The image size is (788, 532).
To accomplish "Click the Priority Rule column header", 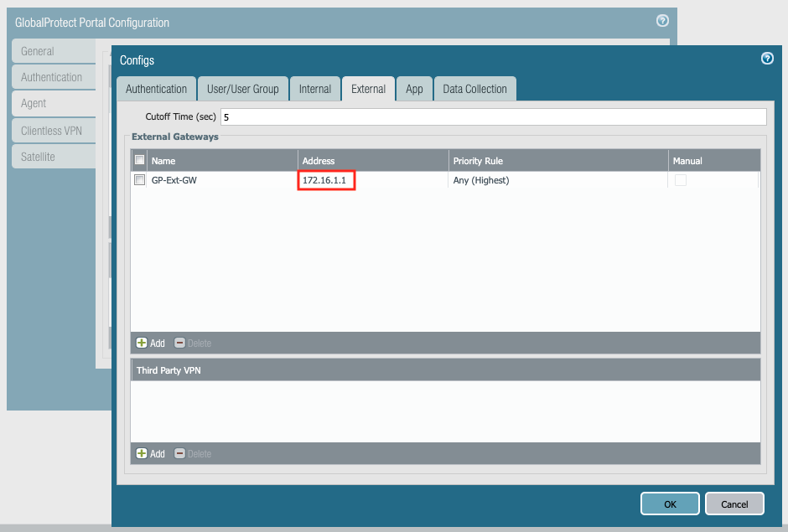I will 558,161.
